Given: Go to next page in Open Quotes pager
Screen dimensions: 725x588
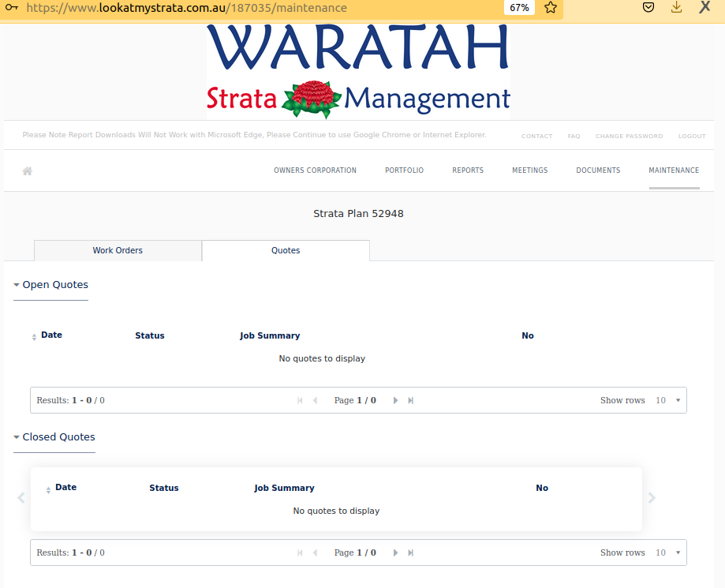Looking at the screenshot, I should (x=395, y=400).
